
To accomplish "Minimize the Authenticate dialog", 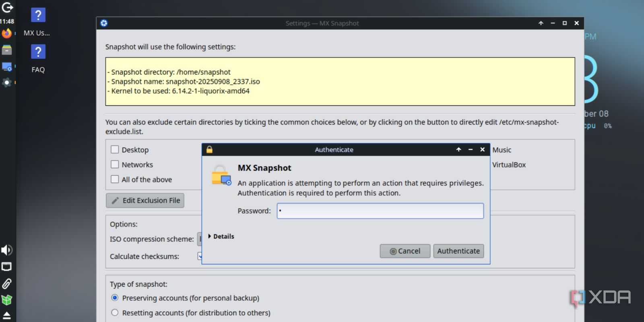I will tap(470, 150).
